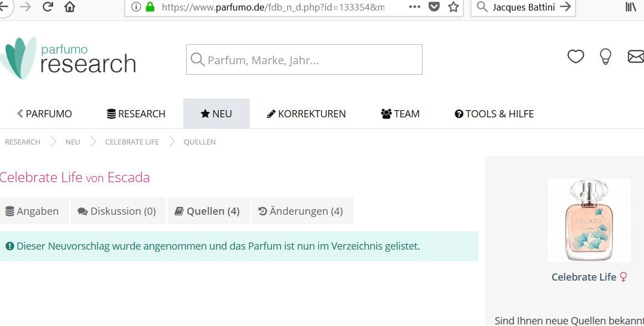The height and width of the screenshot is (326, 644).
Task: Switch to the Angaben tab
Action: point(34,211)
